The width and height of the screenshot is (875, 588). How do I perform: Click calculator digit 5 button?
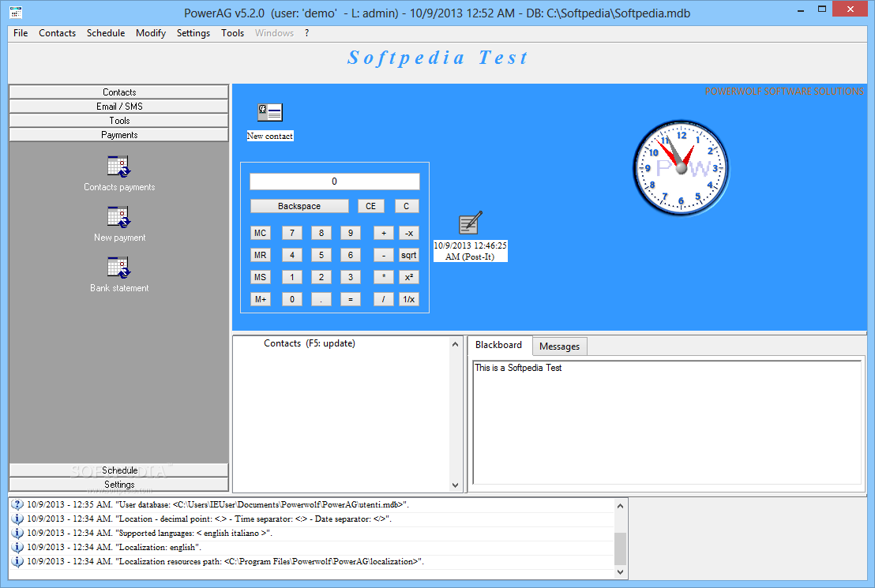point(321,255)
